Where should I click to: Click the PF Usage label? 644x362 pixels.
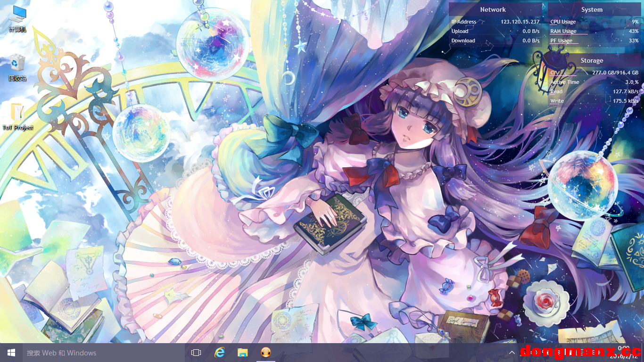561,41
